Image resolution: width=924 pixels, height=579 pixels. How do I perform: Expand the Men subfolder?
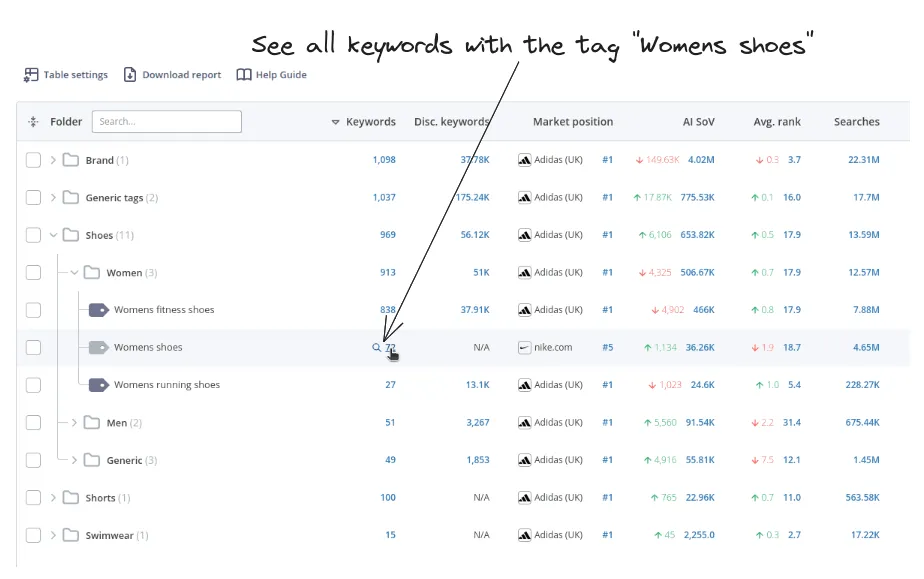click(75, 423)
